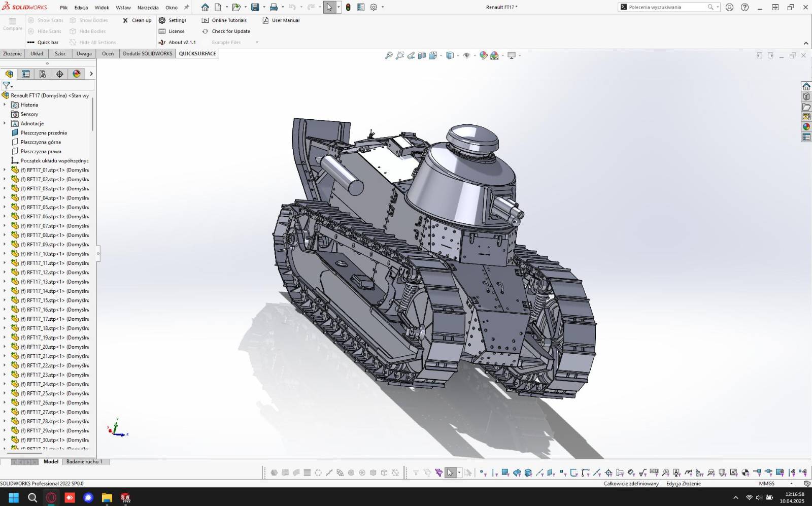Activate the Section View icon
The image size is (812, 506).
tap(422, 55)
